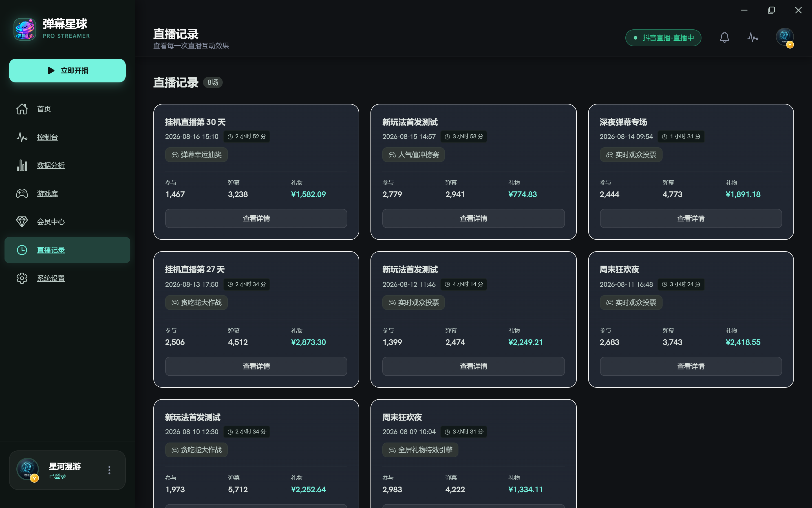Image resolution: width=812 pixels, height=508 pixels.
Task: Click the clock icon beside 4 小时 14 分
Action: point(447,284)
